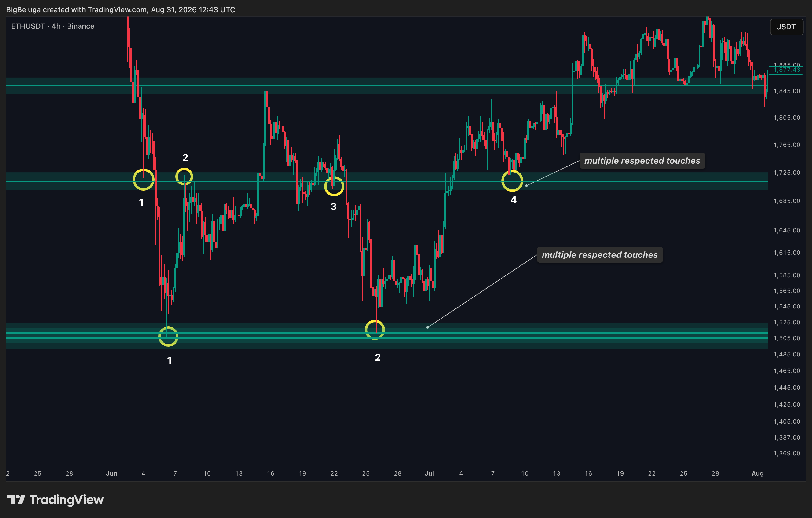This screenshot has width=812, height=518.
Task: Click the 1,485.00 price axis label
Action: tap(787, 354)
